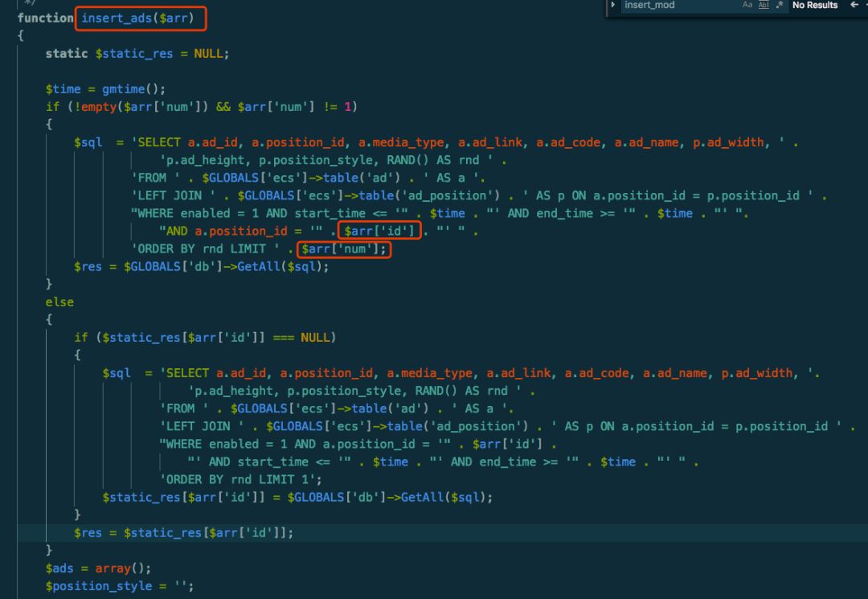The image size is (868, 599).
Task: Turn on regular expression search
Action: click(x=780, y=5)
